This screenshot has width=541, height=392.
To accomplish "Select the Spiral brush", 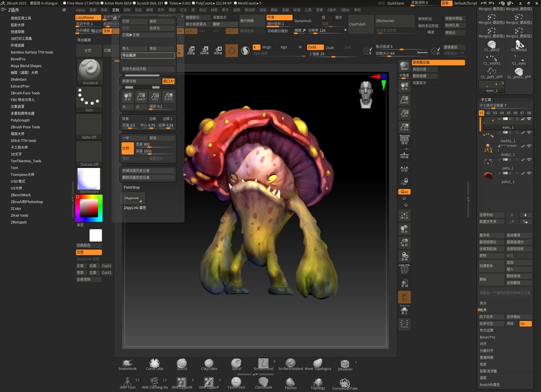I will 237,365.
